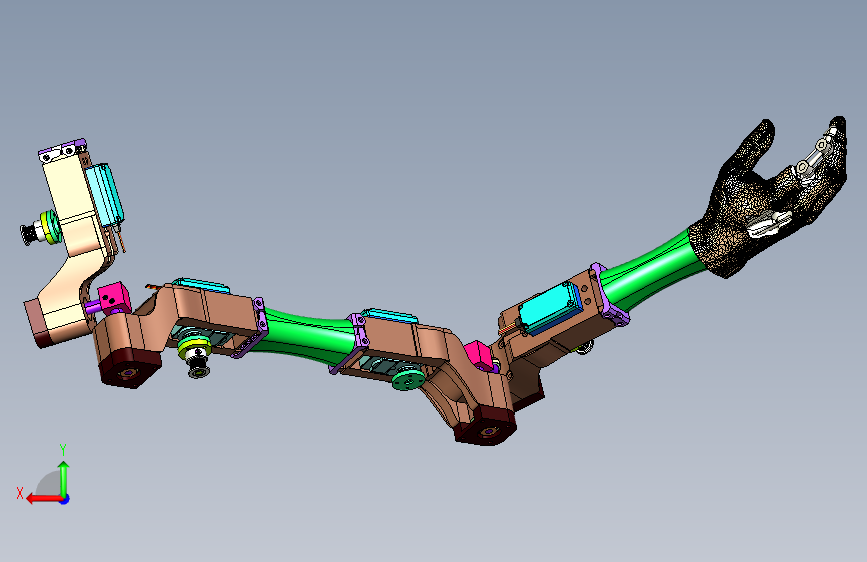Select the dark red pad under elbow joint

(x=485, y=426)
